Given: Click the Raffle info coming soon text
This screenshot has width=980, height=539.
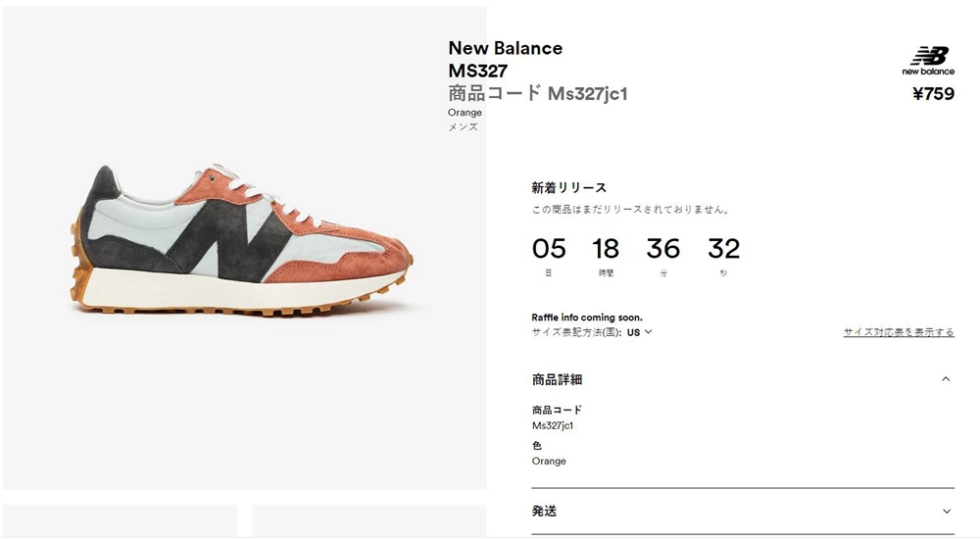Looking at the screenshot, I should [x=587, y=317].
